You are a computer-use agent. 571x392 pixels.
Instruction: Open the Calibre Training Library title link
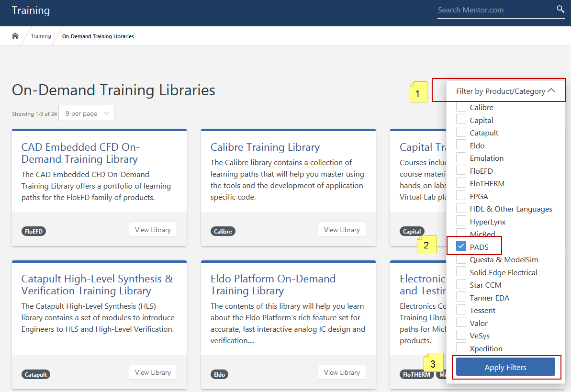tap(265, 147)
